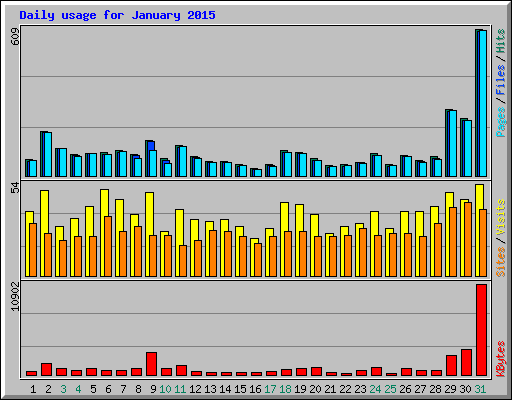
Task: Click green day 3 label
Action: 63,389
